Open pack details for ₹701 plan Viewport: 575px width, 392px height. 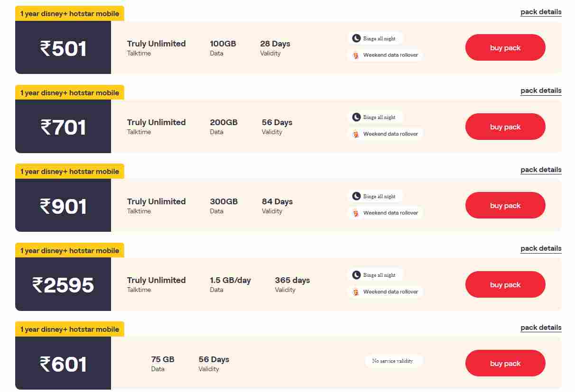coord(541,91)
